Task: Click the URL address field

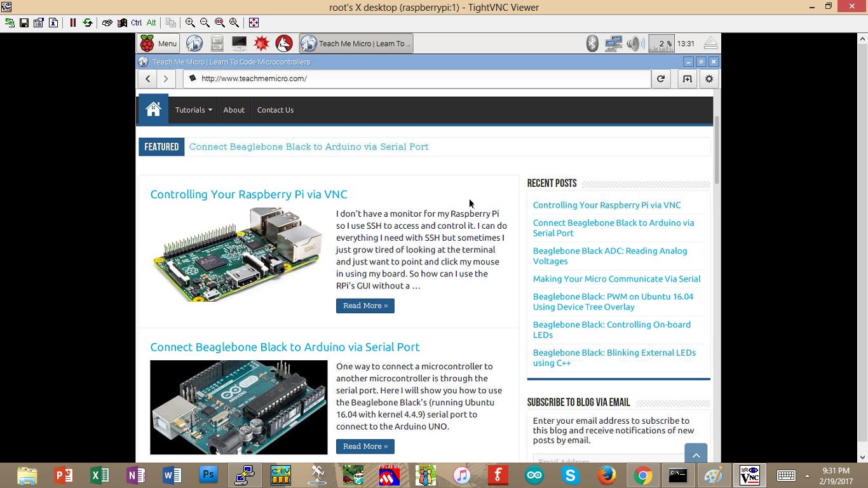Action: [x=419, y=79]
